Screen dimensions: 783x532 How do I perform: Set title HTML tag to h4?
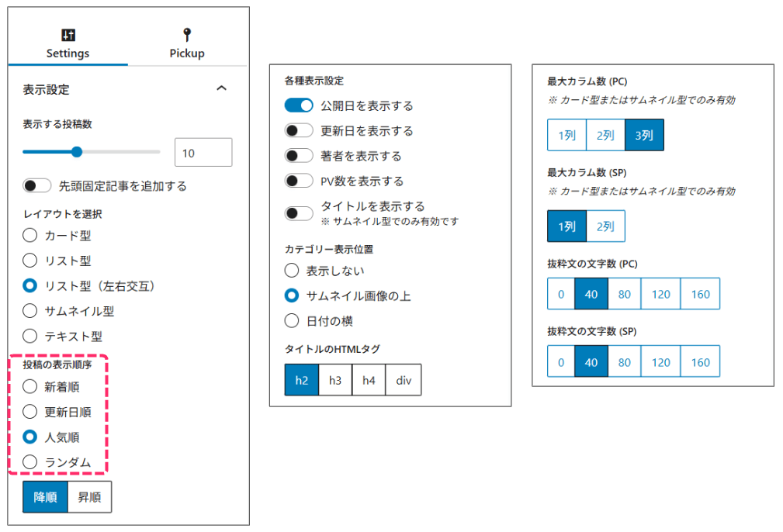(x=369, y=380)
